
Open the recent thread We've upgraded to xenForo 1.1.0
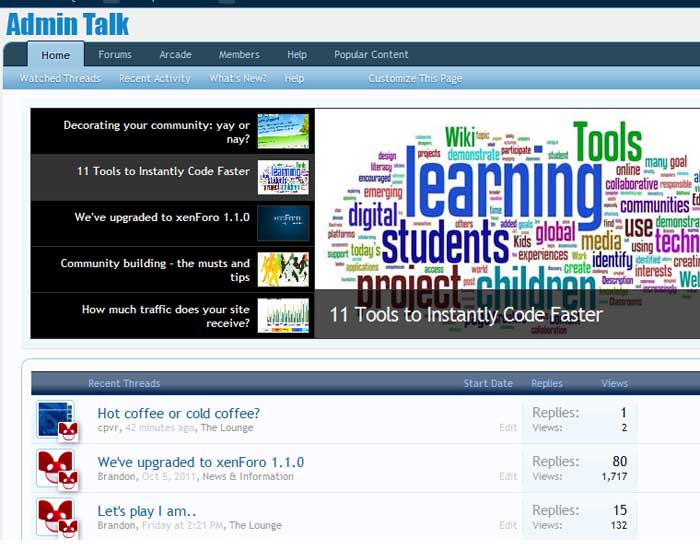pos(201,462)
